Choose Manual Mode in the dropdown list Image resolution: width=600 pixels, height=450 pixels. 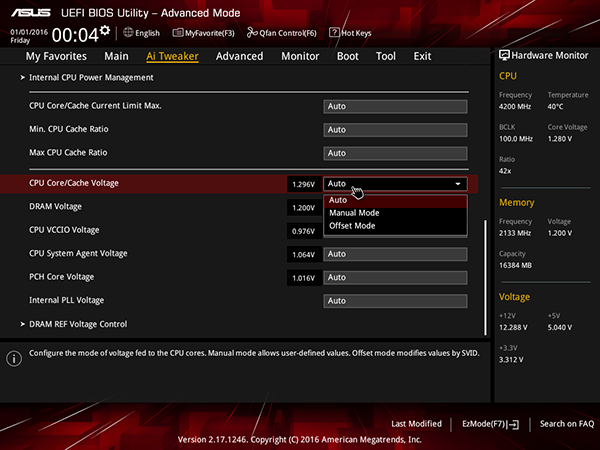click(x=395, y=213)
